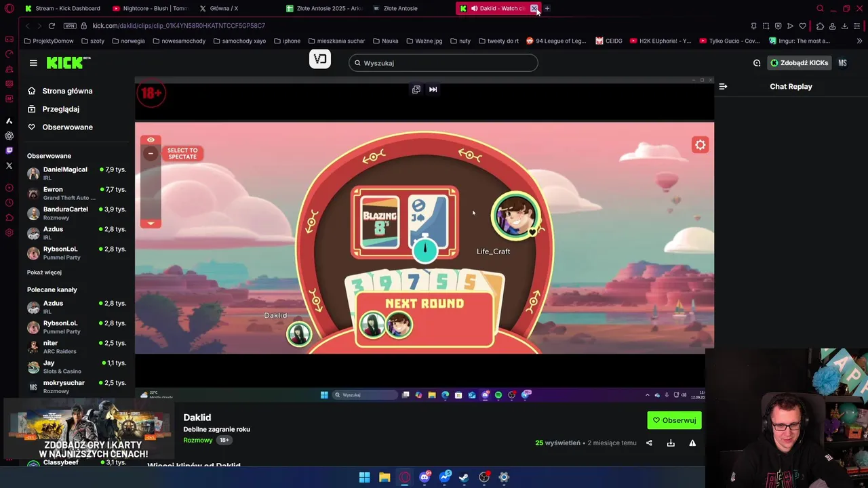
Task: Share the clip
Action: pos(649,443)
